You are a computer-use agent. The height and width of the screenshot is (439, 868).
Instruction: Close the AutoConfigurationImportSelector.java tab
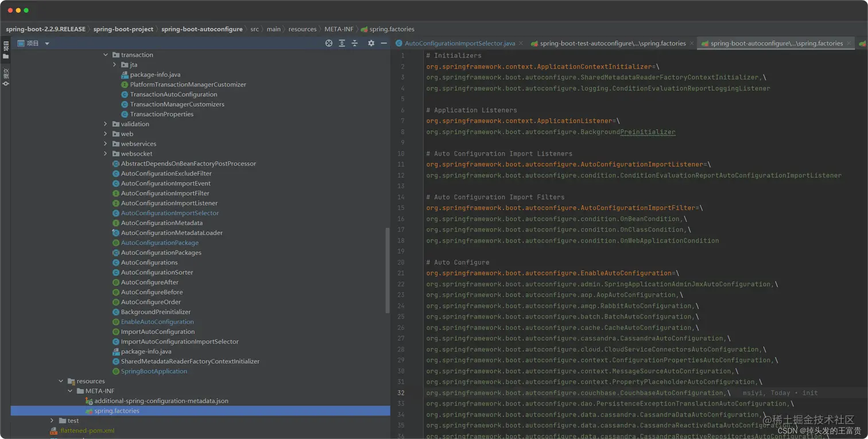pyautogui.click(x=521, y=44)
